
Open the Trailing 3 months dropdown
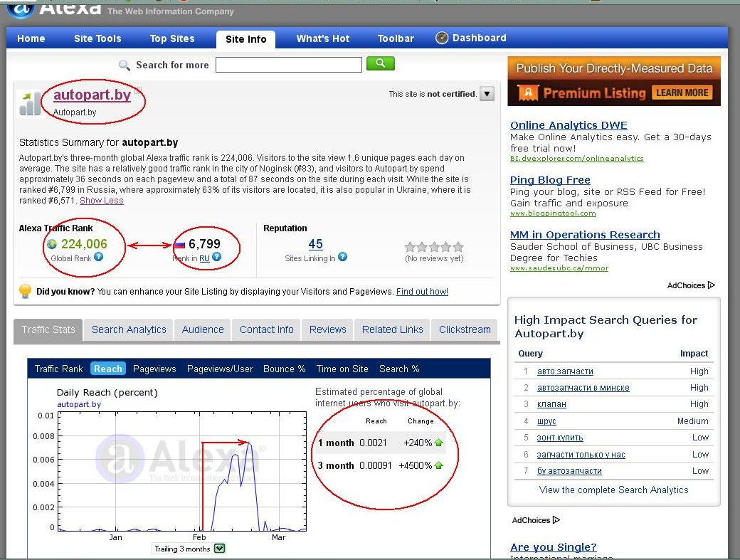click(220, 548)
